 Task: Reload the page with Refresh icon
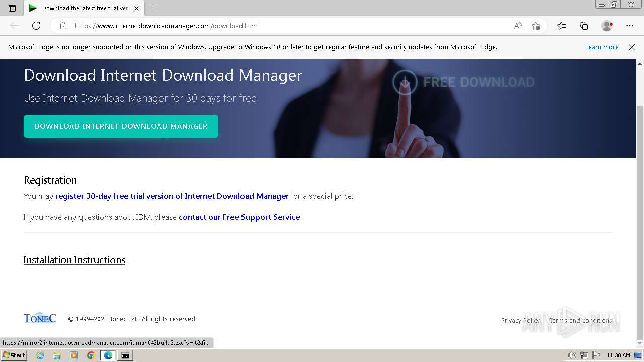(x=36, y=26)
